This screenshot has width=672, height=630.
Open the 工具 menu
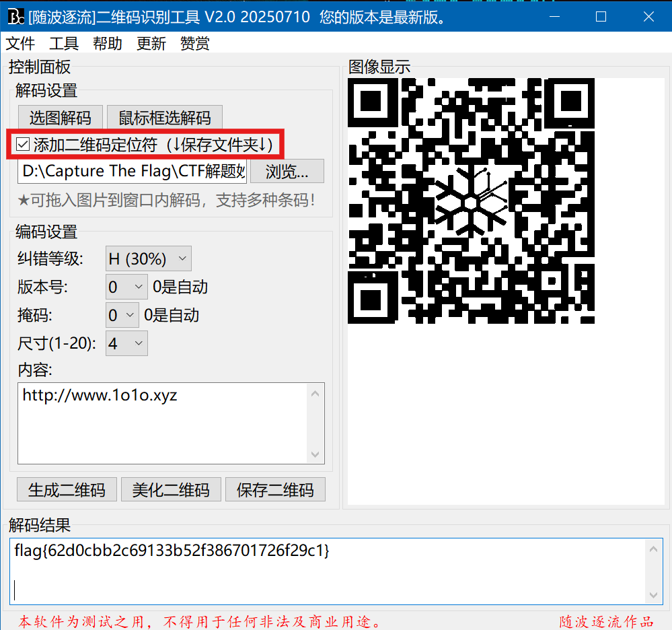point(64,44)
